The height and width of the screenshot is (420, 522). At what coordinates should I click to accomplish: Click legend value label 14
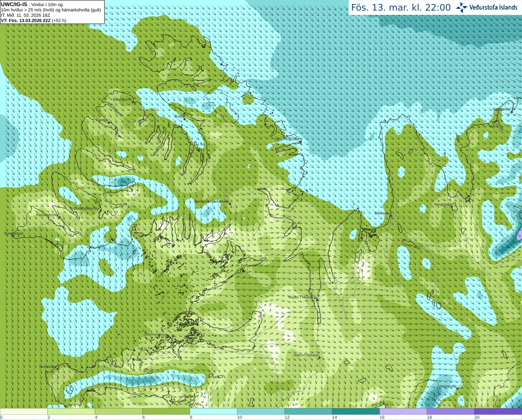(334, 418)
